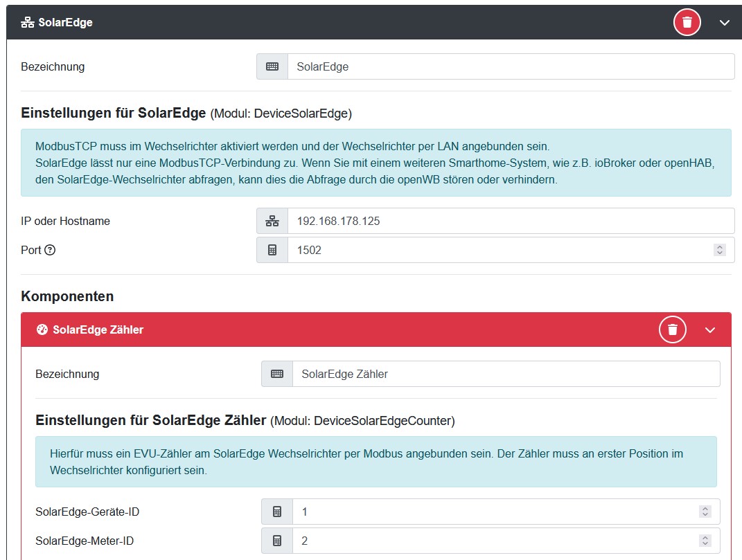Image resolution: width=742 pixels, height=560 pixels.
Task: Edit Bezeichnung field SolarEdge Zähler
Action: [x=506, y=374]
